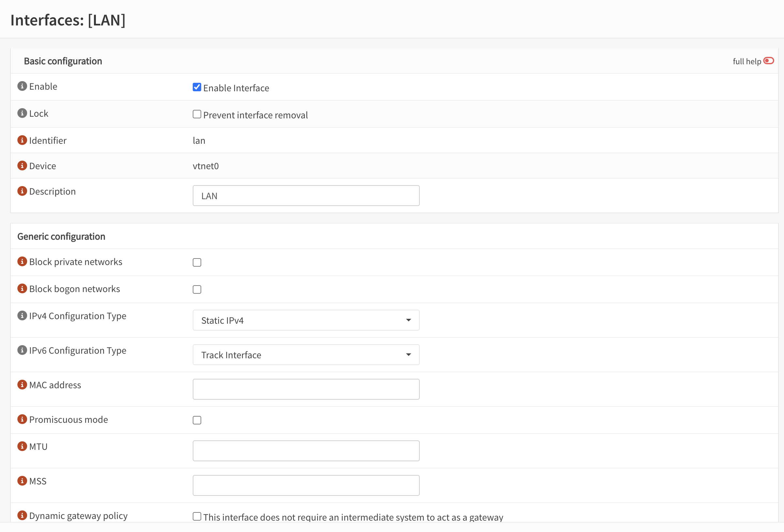Click the info icon next to Enable
784x532 pixels.
click(22, 86)
